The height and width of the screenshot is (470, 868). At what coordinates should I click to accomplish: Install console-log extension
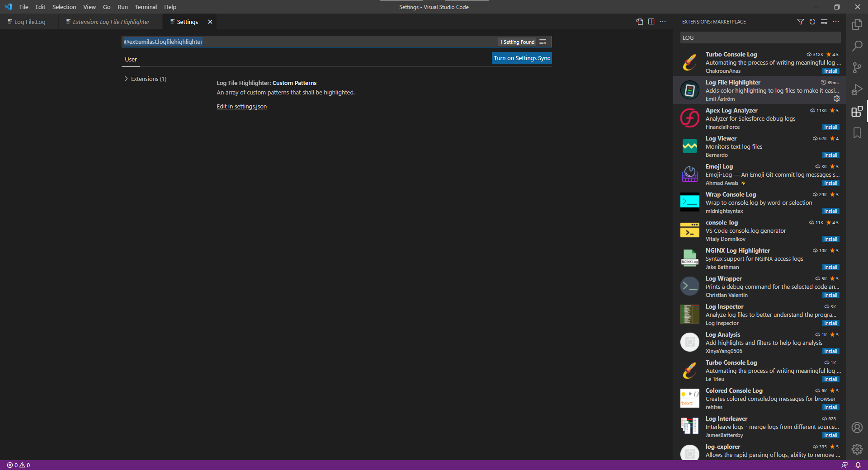coord(830,239)
